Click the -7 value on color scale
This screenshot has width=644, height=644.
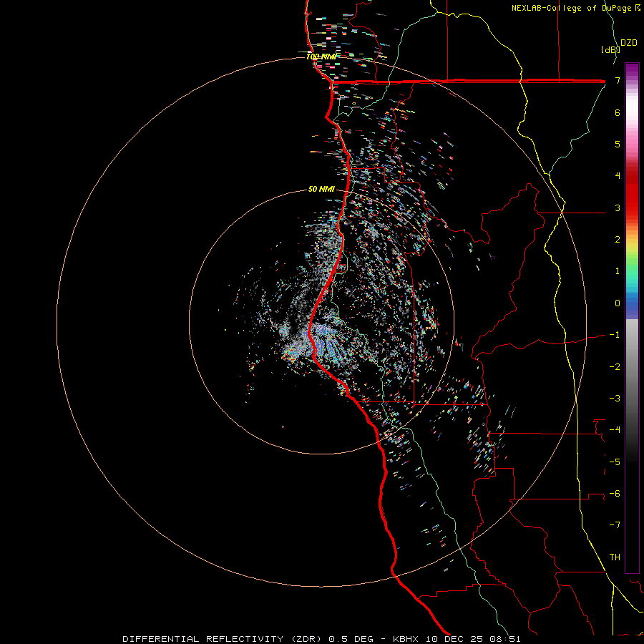coord(615,525)
